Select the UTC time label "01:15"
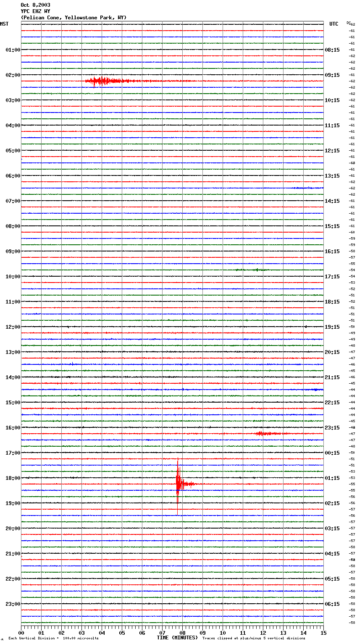 [x=332, y=478]
